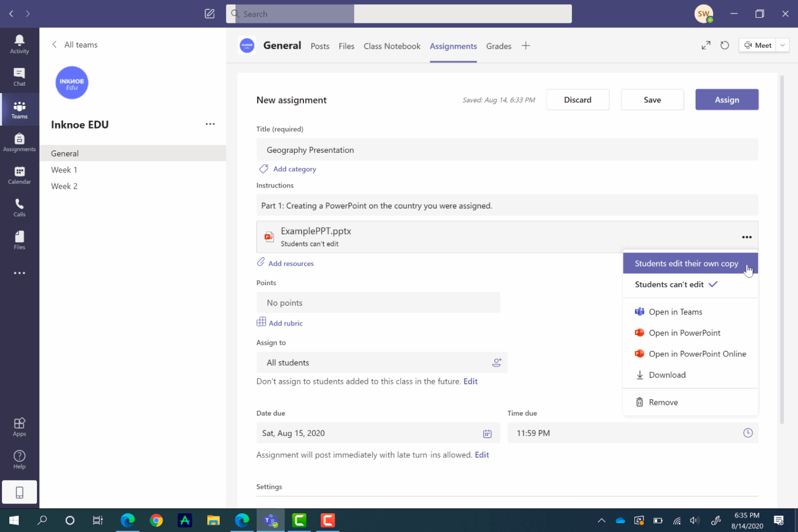Start a new chat with the pencil icon
The width and height of the screenshot is (798, 532).
[x=210, y=14]
